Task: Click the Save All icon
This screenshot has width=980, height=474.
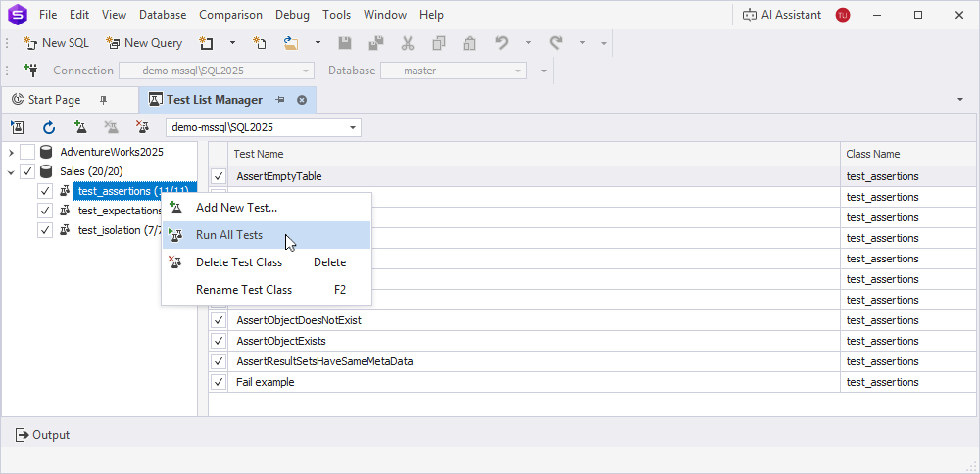Action: (x=375, y=43)
